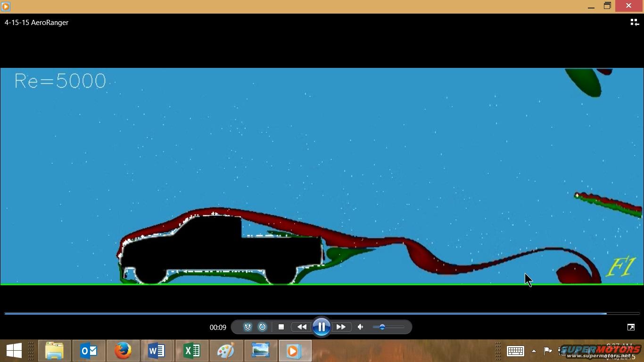This screenshot has width=644, height=362.
Task: Click the rewind/previous button
Action: [x=302, y=327]
